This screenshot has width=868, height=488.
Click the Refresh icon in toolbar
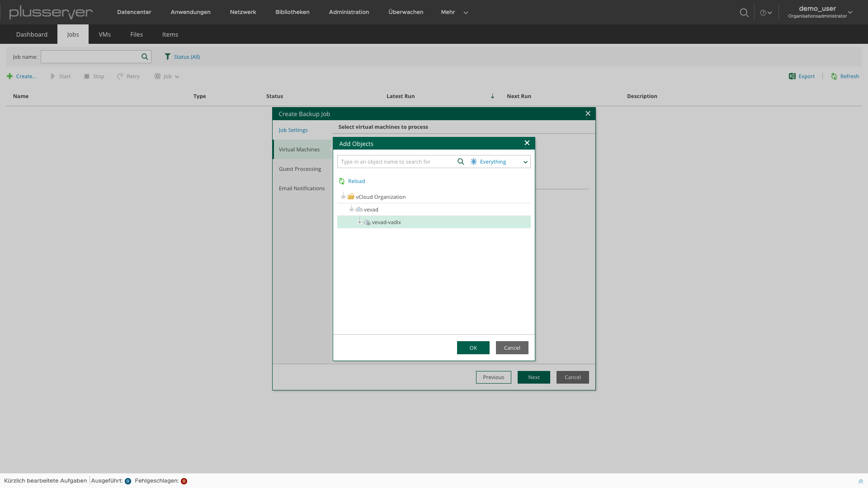tap(834, 76)
